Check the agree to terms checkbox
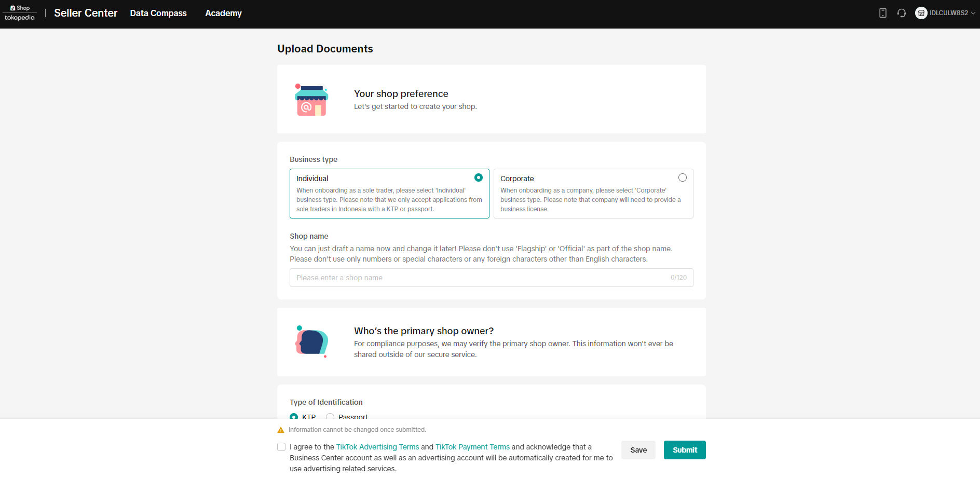 coord(281,447)
